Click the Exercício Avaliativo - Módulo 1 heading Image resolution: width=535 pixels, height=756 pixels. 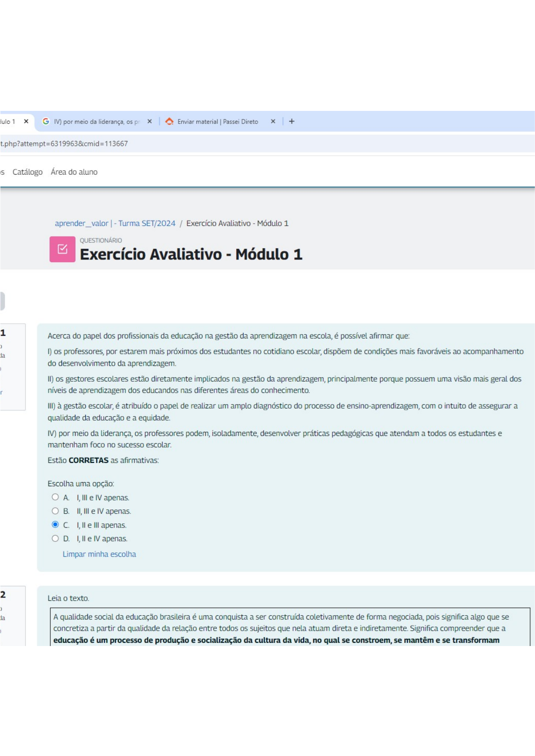(x=191, y=254)
